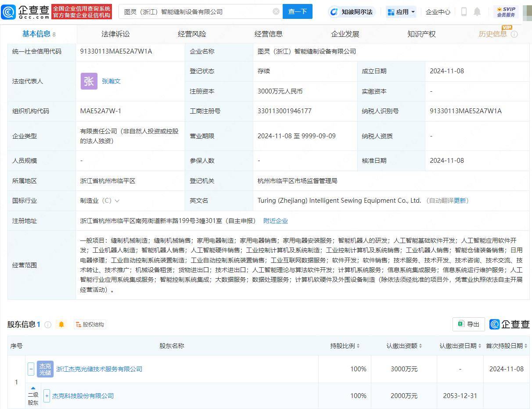The width and height of the screenshot is (532, 409).
Task: Click the bell icon beside 股东信息
Action: pos(61,324)
